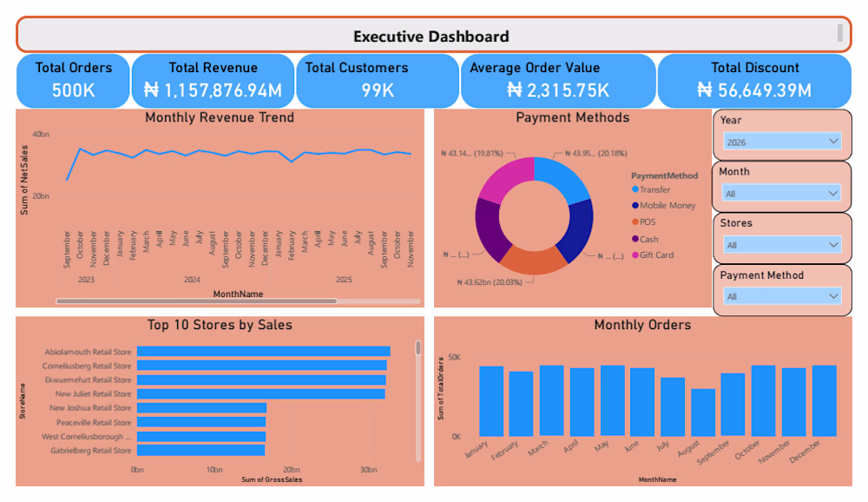Click the Executive Dashboard heading

(x=431, y=36)
